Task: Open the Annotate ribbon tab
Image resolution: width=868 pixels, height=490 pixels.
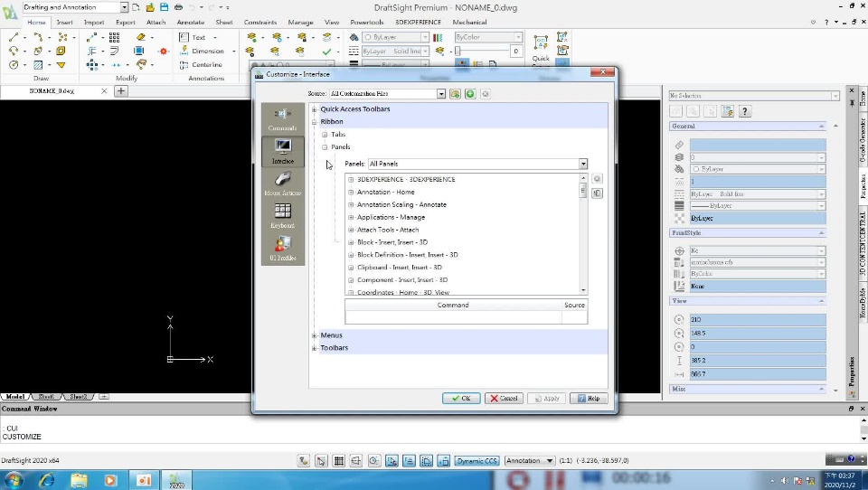Action: [x=190, y=22]
